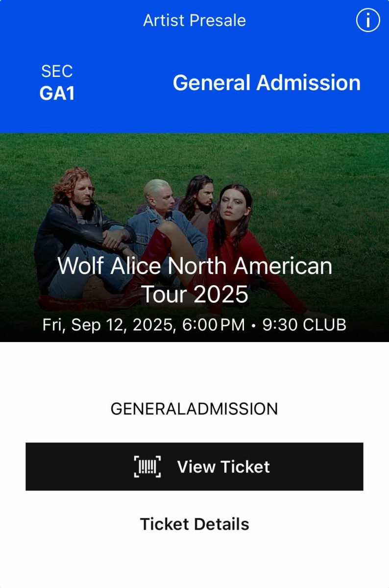Viewport: 389px width, 588px height.
Task: Tap the Tour 2025 title line
Action: pos(194,295)
